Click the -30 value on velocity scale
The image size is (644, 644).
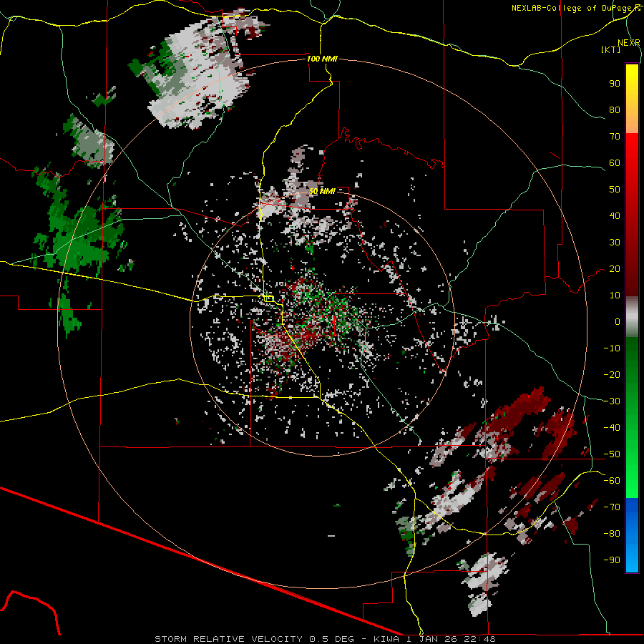[612, 401]
